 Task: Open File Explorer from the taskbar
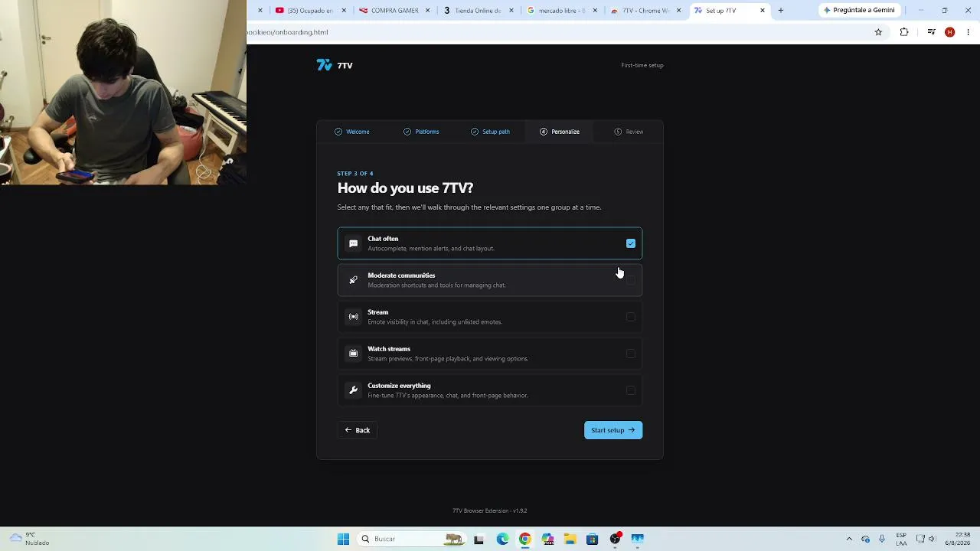coord(570,539)
